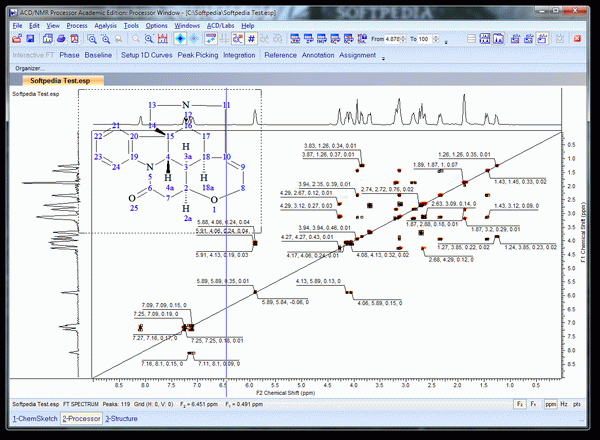Click the 'Peaks: 119' status bar entry

tap(116, 404)
